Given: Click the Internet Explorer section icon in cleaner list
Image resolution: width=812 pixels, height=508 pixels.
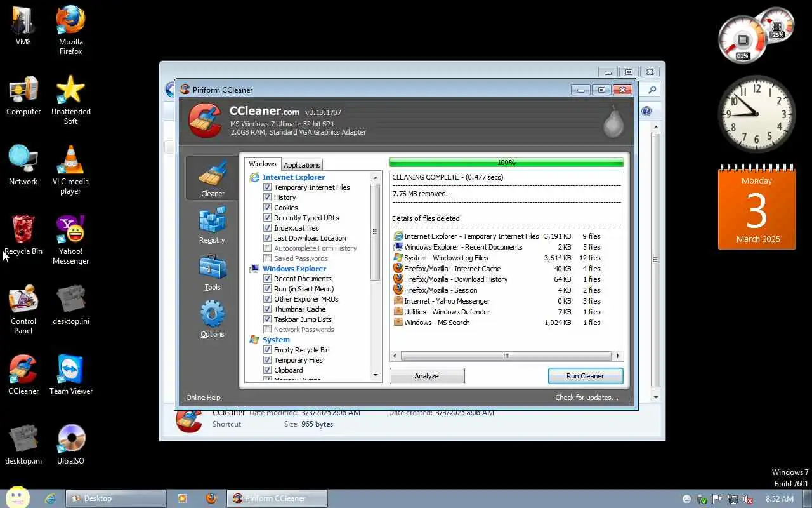Looking at the screenshot, I should pos(255,177).
